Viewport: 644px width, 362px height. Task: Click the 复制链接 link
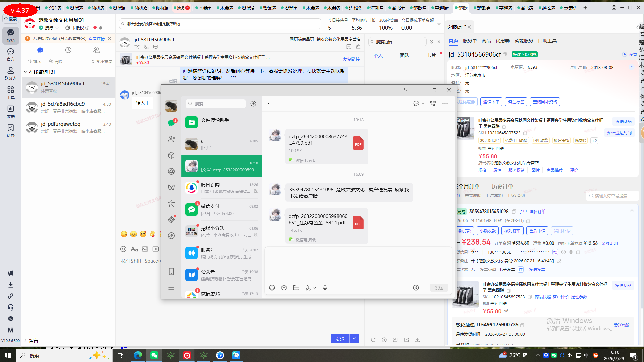[x=352, y=59]
